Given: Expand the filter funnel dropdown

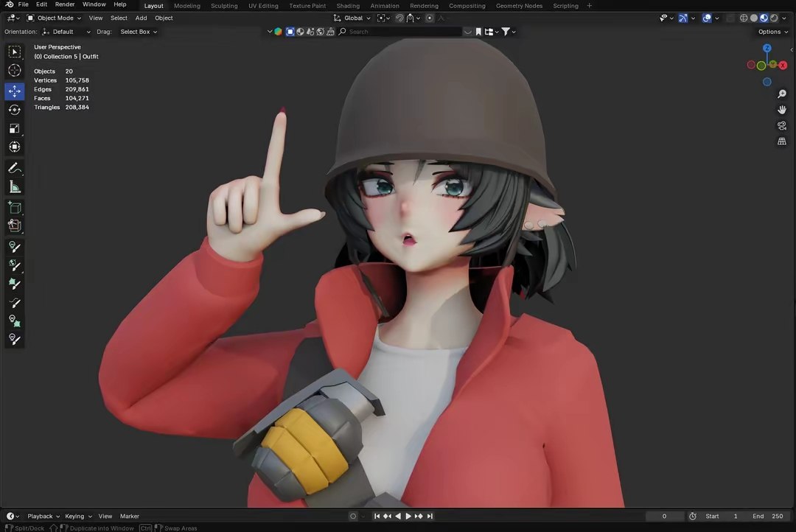Looking at the screenshot, I should (x=509, y=32).
